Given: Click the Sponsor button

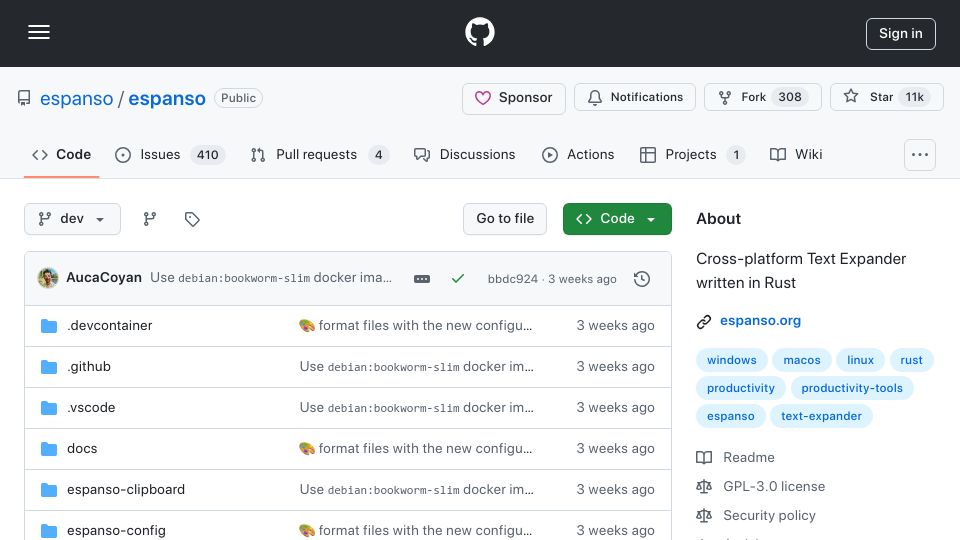Looking at the screenshot, I should (514, 98).
